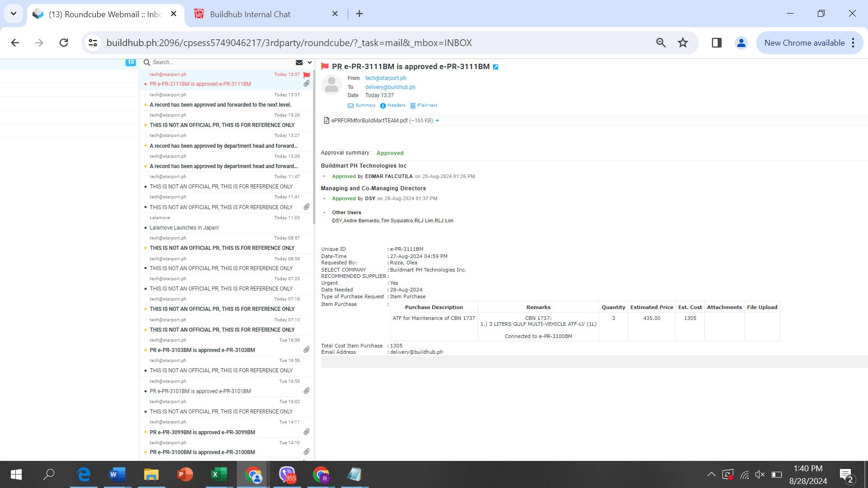The height and width of the screenshot is (488, 868).
Task: Switch to the Buildhub Internal Chat tab
Action: (250, 14)
